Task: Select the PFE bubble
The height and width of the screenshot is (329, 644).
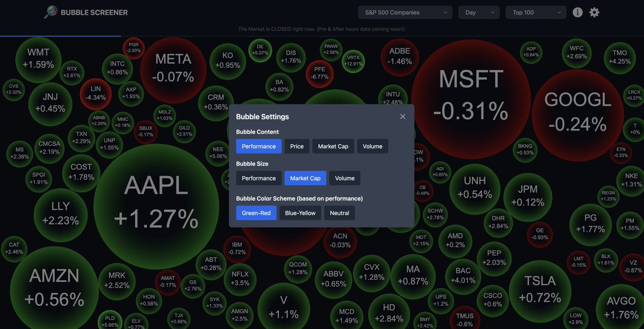Action: [319, 73]
